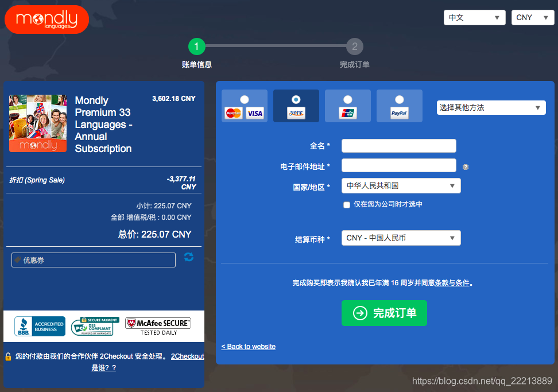This screenshot has height=392, width=558.
Task: Click the 全名 full name field
Action: pyautogui.click(x=398, y=146)
